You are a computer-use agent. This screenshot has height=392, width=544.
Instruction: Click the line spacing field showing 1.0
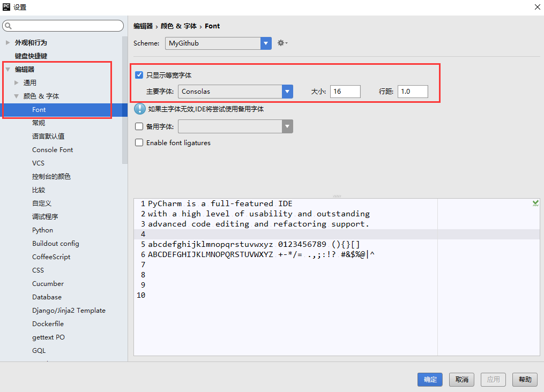413,92
